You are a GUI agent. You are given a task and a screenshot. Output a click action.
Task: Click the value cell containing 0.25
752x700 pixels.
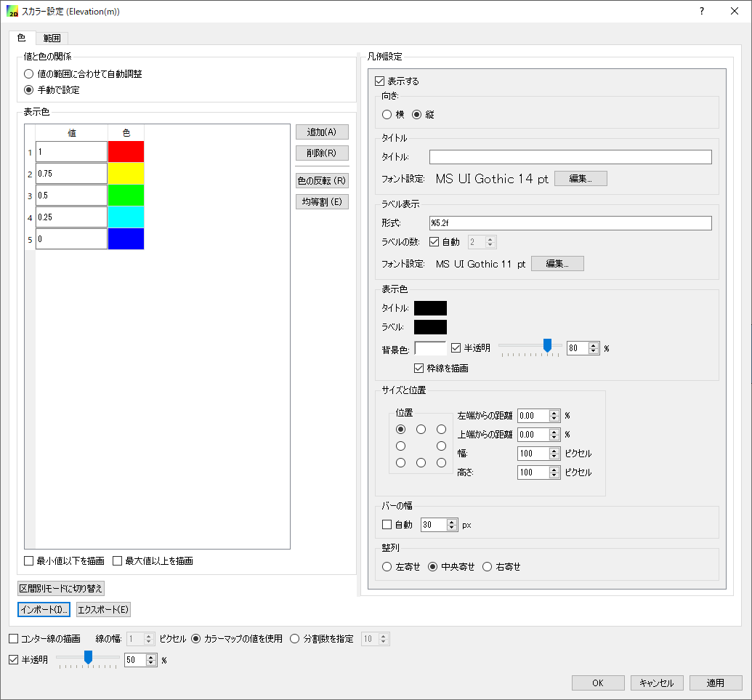tap(71, 217)
